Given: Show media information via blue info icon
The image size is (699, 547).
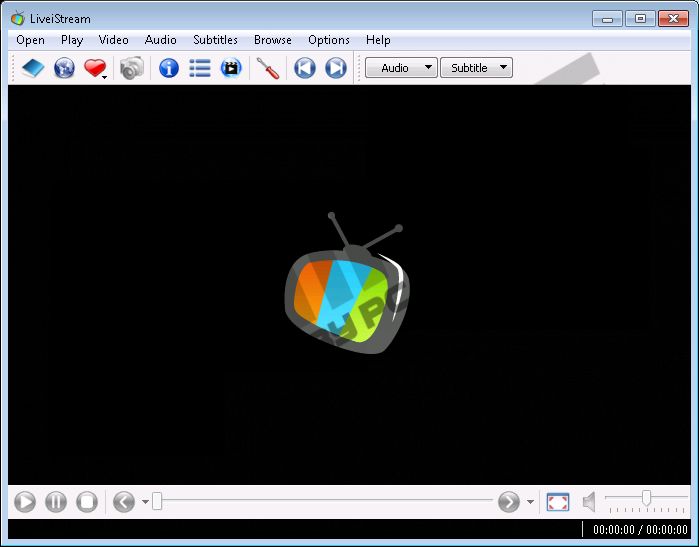Looking at the screenshot, I should click(x=169, y=68).
